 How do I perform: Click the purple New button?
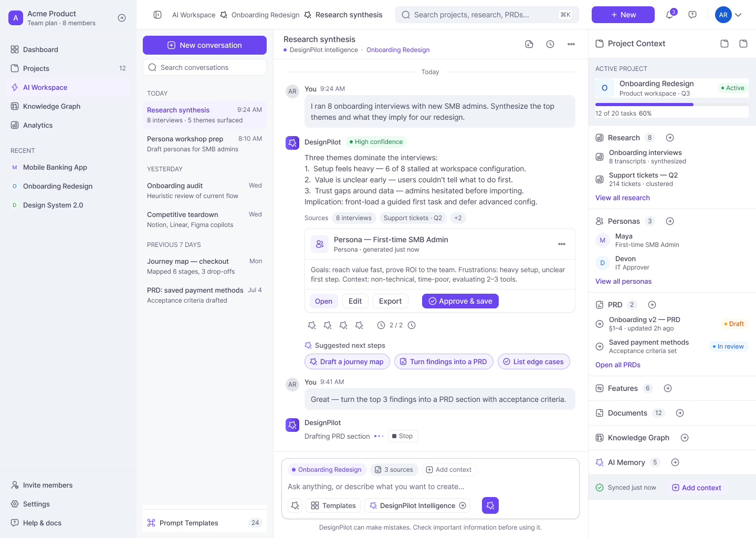click(x=623, y=15)
